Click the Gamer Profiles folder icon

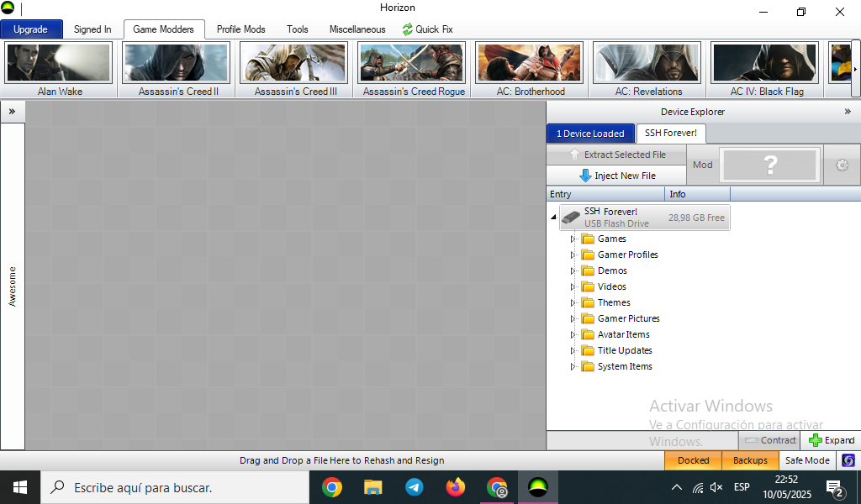[x=588, y=255]
